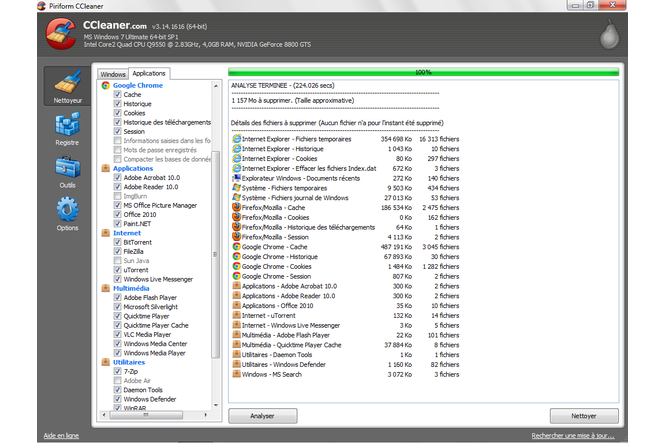Click the Chrome icon for Google Chrome - Cache result
This screenshot has width=664, height=443.
(237, 247)
